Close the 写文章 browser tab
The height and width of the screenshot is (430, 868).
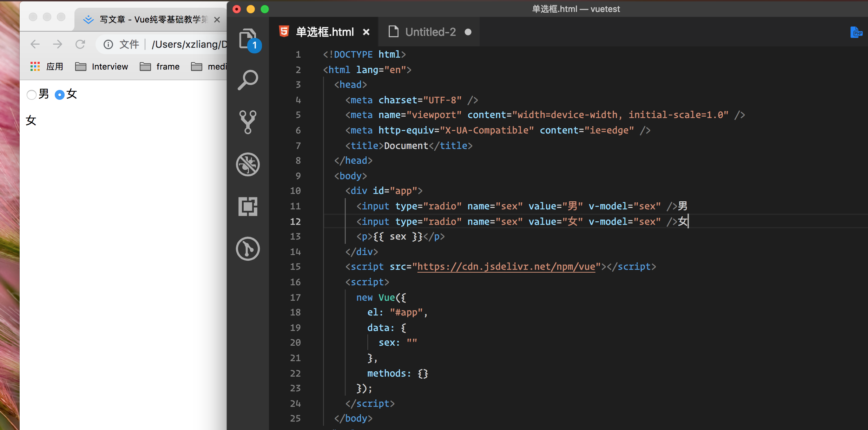217,20
